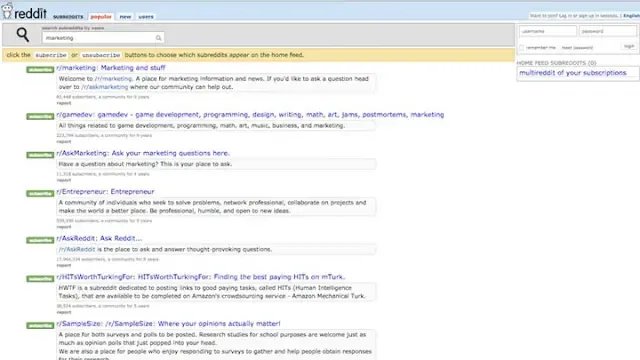Viewport: 640px width, 360px height.
Task: Select the SUBREDDITS header tab
Action: (x=68, y=17)
